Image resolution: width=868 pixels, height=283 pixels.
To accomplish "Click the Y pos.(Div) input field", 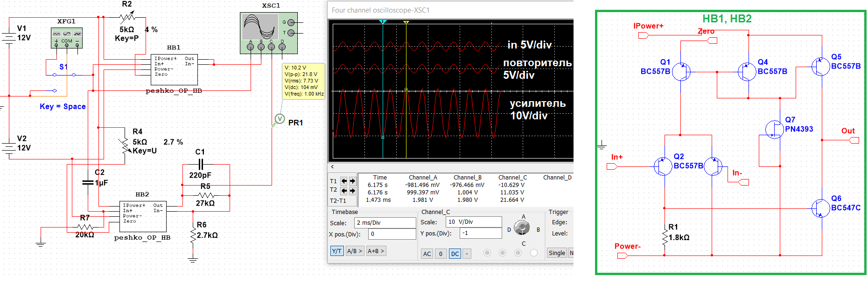I will (x=480, y=233).
